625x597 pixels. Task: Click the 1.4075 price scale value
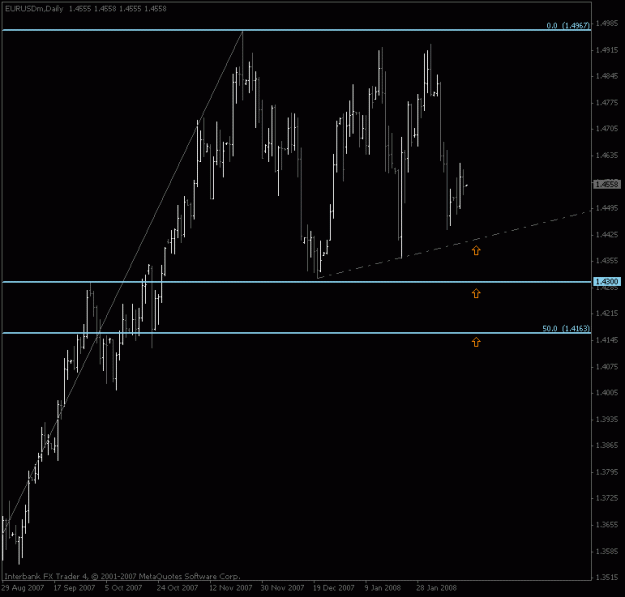pos(607,367)
